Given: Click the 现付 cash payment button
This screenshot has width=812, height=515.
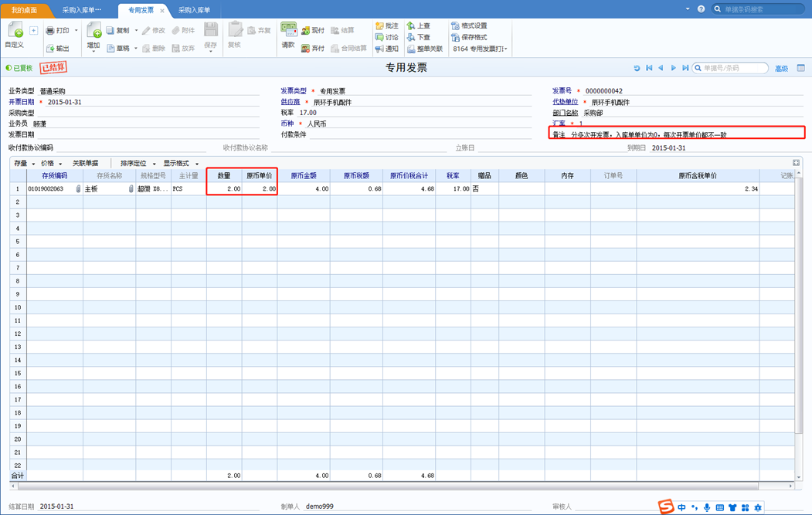Looking at the screenshot, I should (313, 31).
